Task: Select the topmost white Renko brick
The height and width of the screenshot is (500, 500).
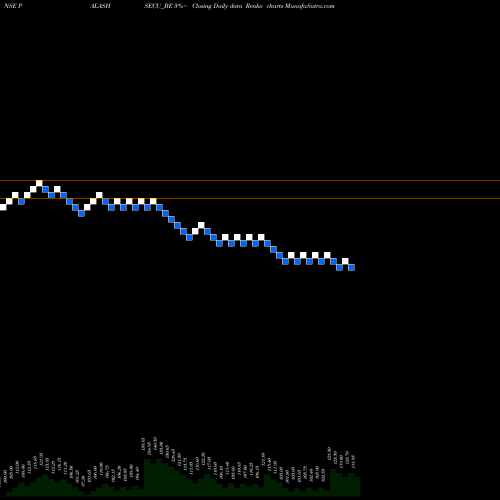Action: (x=39, y=183)
